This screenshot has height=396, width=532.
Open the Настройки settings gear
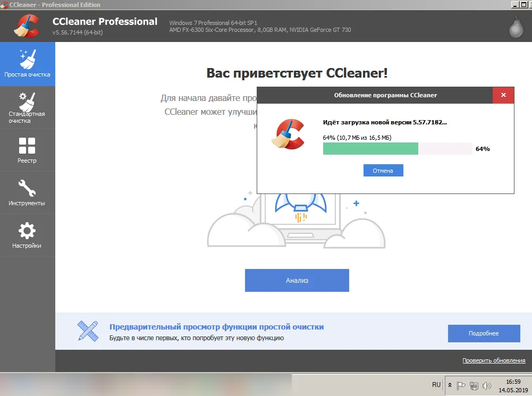pyautogui.click(x=27, y=235)
